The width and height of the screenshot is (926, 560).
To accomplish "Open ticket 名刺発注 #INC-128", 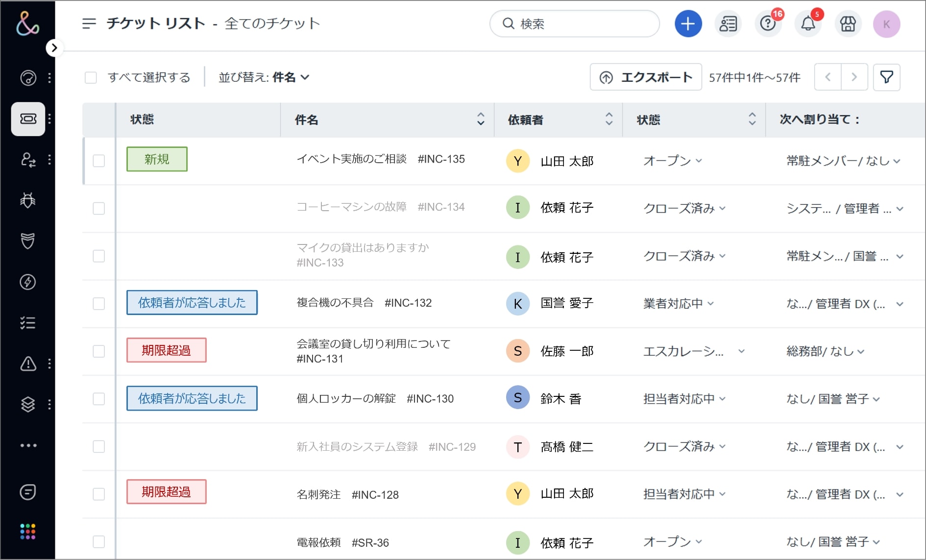I will pyautogui.click(x=347, y=494).
